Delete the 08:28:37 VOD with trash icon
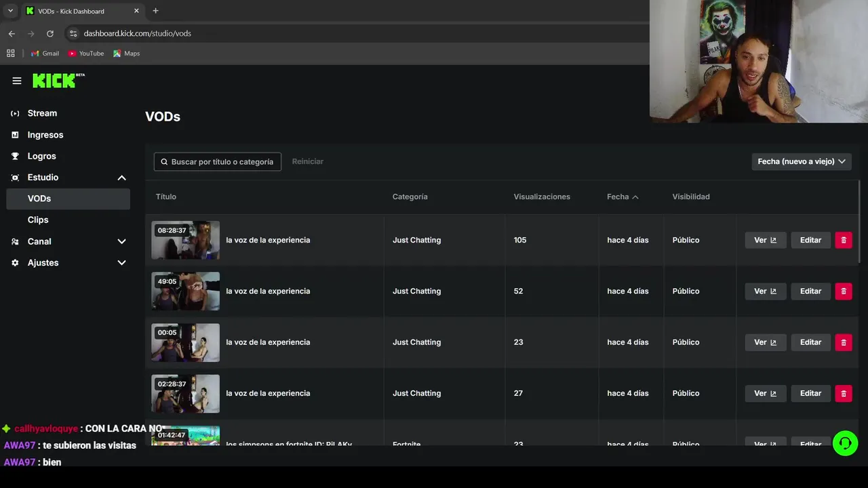The width and height of the screenshot is (868, 488). click(x=844, y=240)
